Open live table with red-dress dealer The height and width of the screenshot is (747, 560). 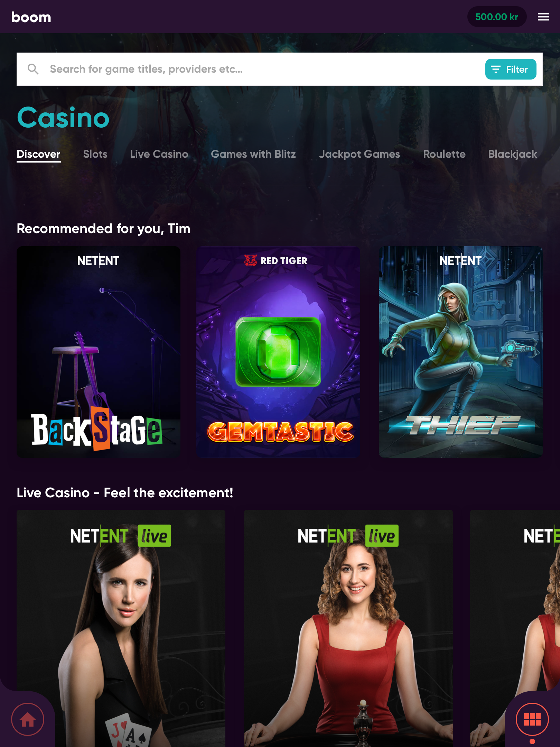pos(348,628)
